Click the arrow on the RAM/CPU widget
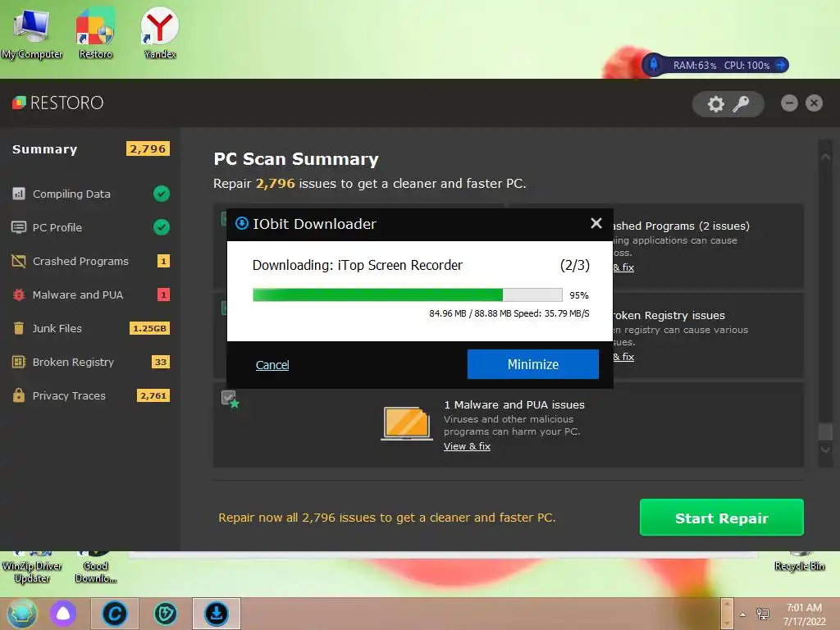The width and height of the screenshot is (840, 630). [x=781, y=66]
